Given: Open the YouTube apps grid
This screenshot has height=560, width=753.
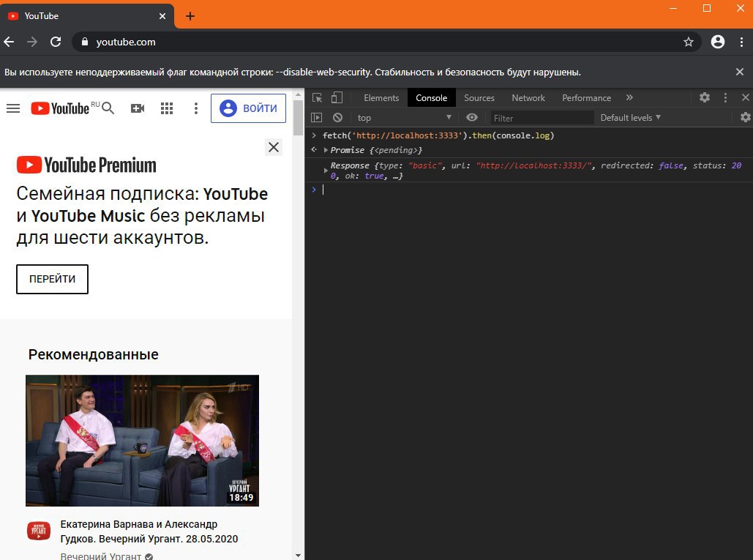Looking at the screenshot, I should (x=167, y=108).
